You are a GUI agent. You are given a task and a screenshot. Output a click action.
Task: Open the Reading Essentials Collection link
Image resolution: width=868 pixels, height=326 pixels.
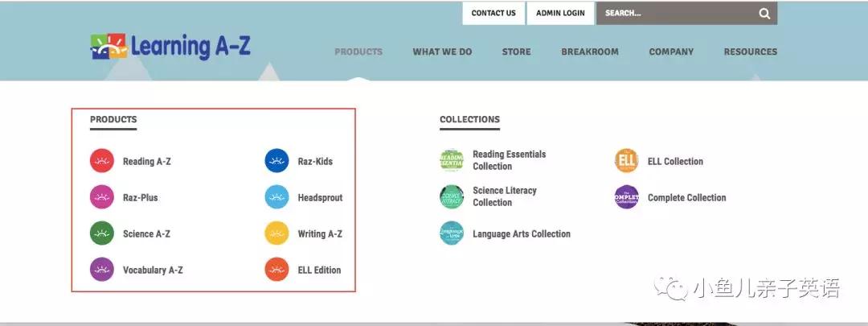[x=510, y=160]
